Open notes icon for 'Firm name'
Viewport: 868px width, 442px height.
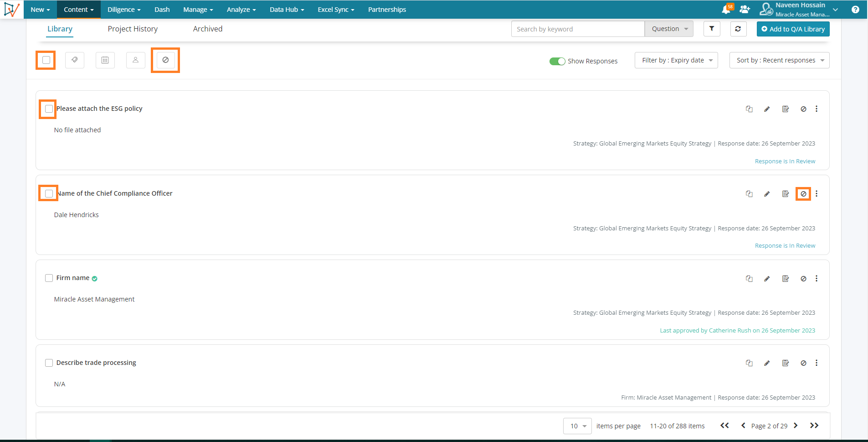click(786, 279)
